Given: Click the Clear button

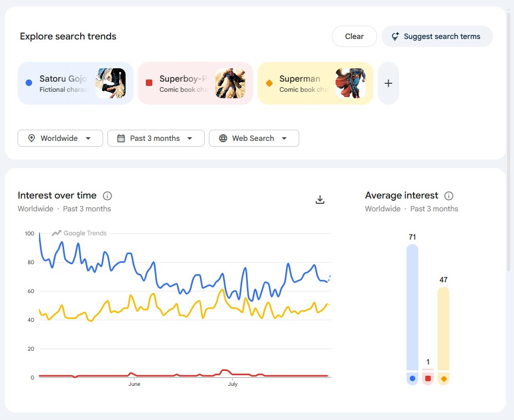Looking at the screenshot, I should [x=354, y=36].
